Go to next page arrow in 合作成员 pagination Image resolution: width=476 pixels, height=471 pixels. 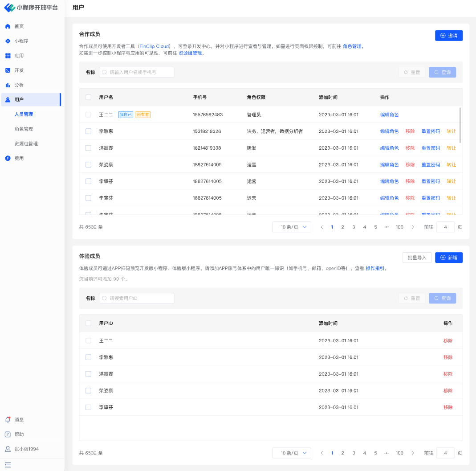(413, 227)
